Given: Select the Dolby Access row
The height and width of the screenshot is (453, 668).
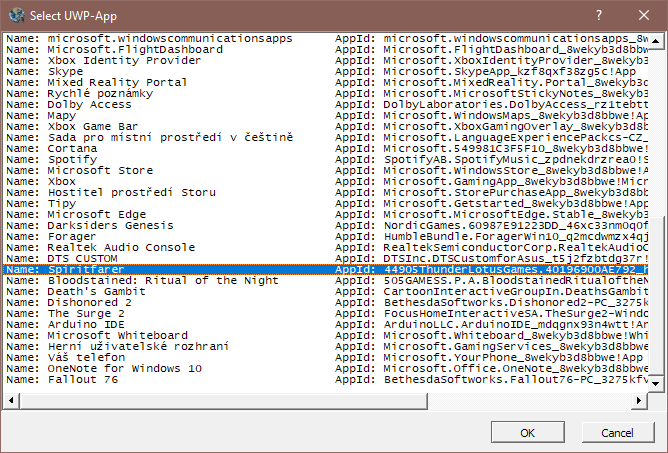Looking at the screenshot, I should click(325, 104).
